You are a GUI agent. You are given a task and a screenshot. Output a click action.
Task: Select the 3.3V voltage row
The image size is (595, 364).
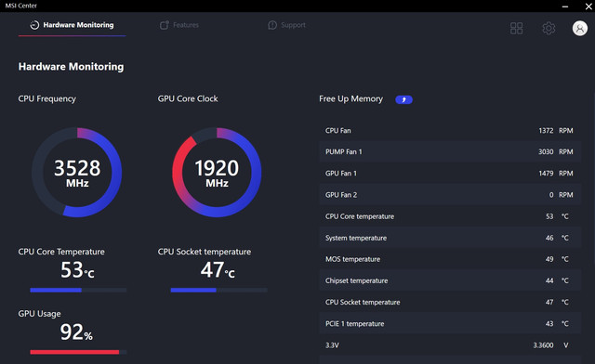tap(450, 345)
